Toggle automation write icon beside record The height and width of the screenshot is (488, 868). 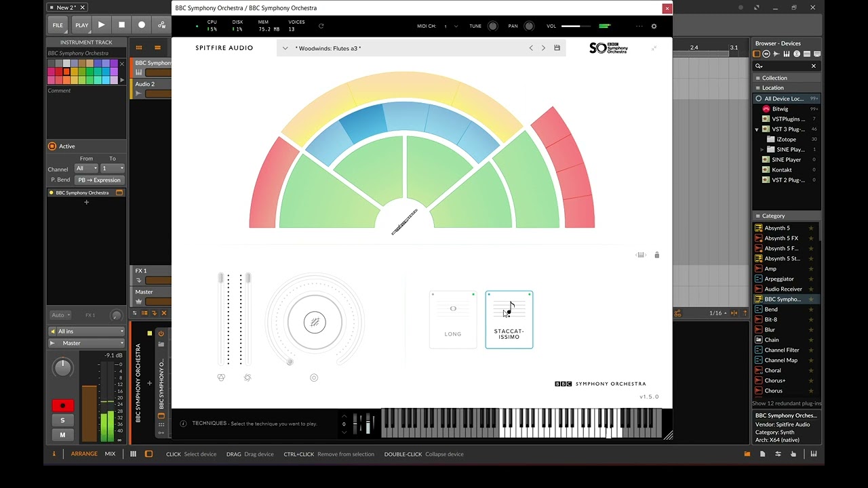tap(161, 25)
